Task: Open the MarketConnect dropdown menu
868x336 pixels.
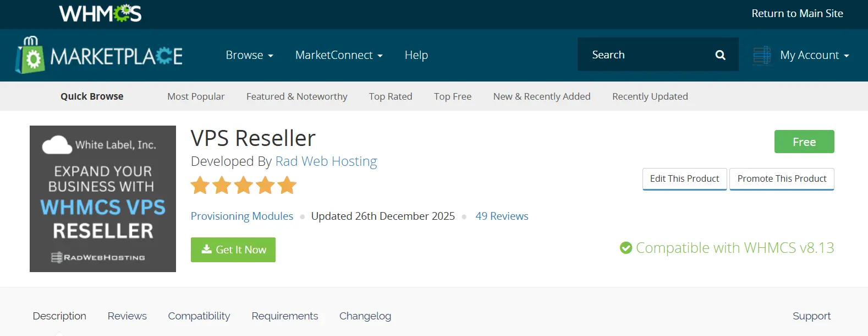Action: click(339, 55)
